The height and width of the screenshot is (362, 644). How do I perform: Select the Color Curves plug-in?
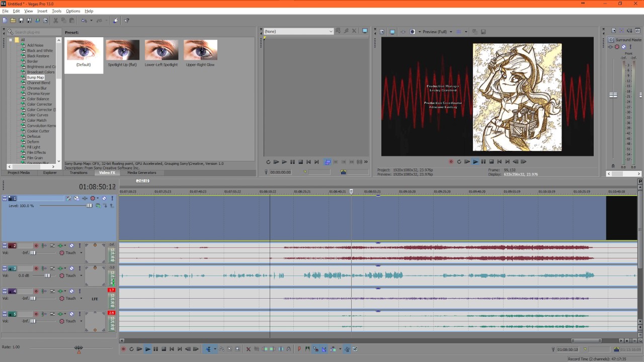point(37,115)
